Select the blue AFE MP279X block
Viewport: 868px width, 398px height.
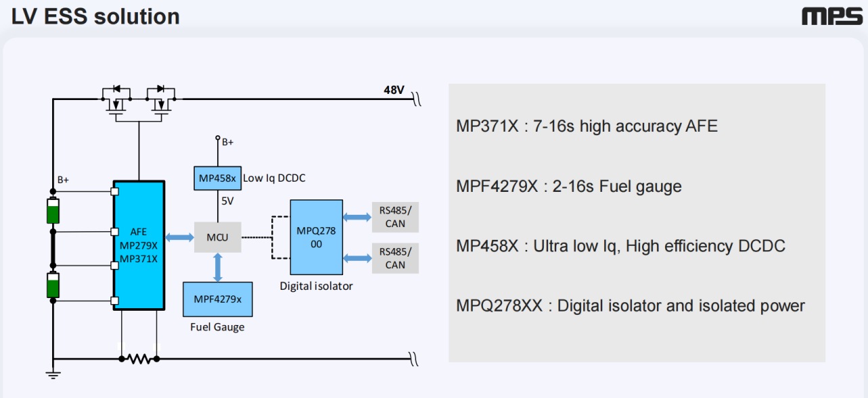139,245
